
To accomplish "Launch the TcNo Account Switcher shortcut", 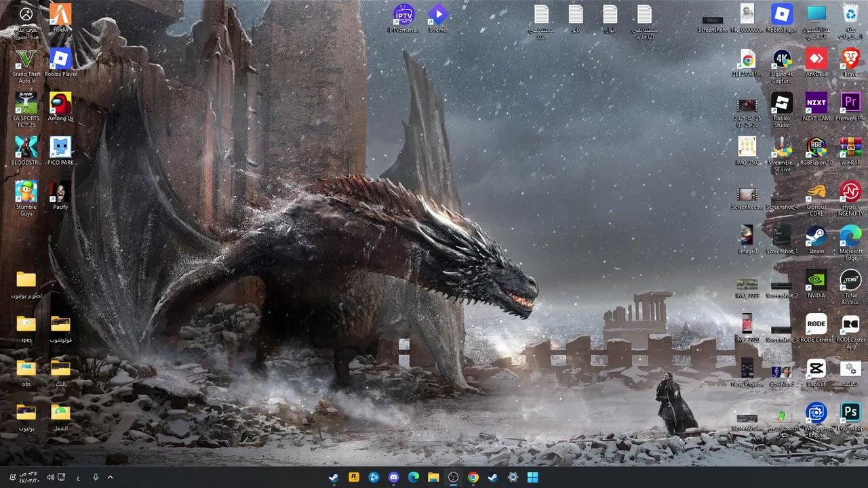I will click(x=850, y=287).
